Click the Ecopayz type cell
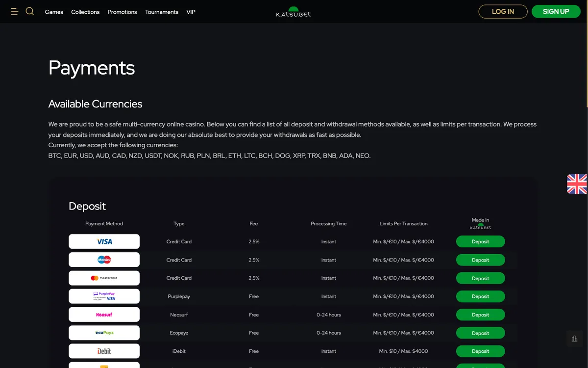This screenshot has width=588, height=368. pyautogui.click(x=179, y=333)
